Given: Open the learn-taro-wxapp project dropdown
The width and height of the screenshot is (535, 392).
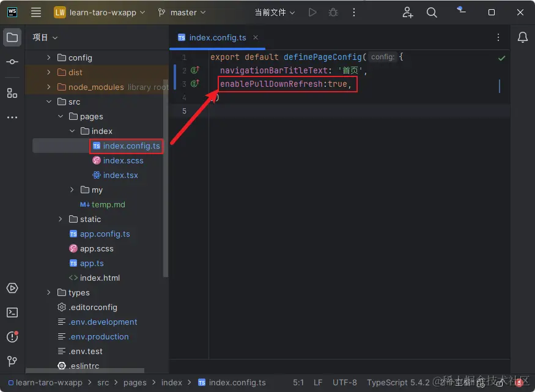Looking at the screenshot, I should (100, 12).
